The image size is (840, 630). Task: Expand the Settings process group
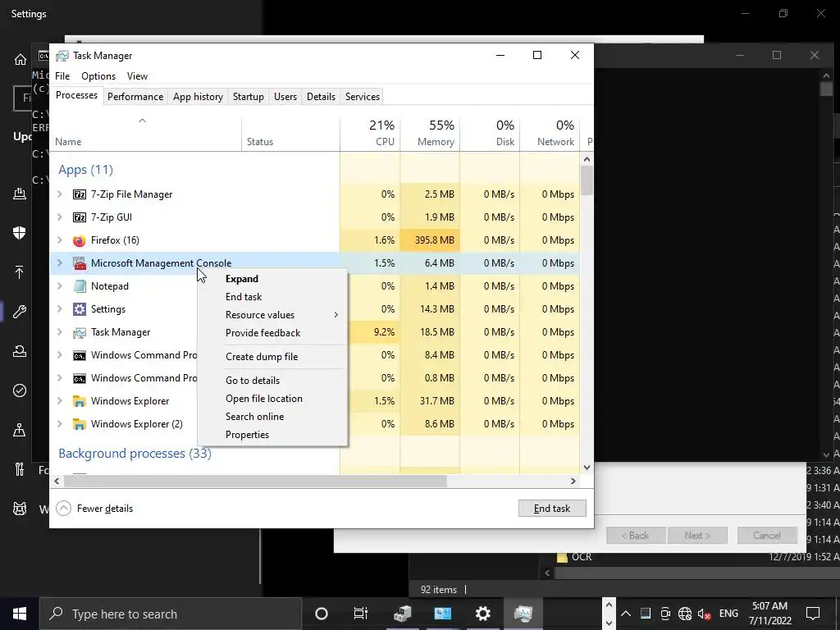60,309
